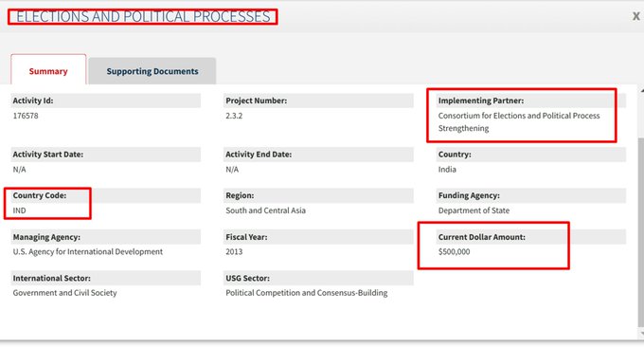Screen dimensions: 644x347
Task: Click the Activity End Date label
Action: [259, 155]
